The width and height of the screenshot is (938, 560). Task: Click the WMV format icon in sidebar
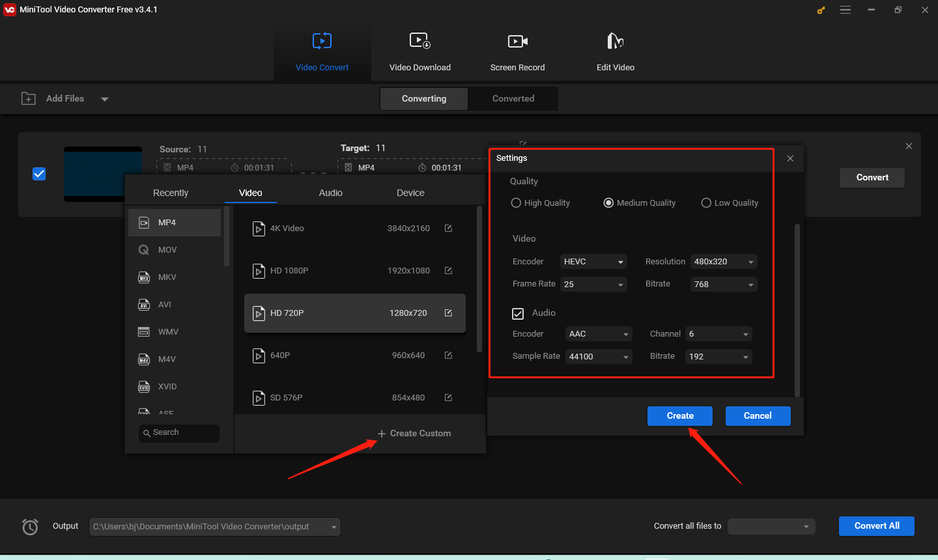point(144,332)
